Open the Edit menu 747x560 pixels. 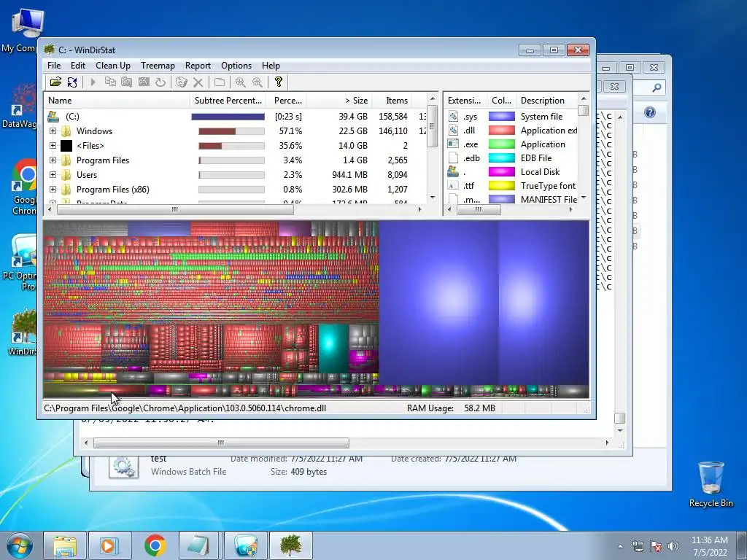click(77, 66)
